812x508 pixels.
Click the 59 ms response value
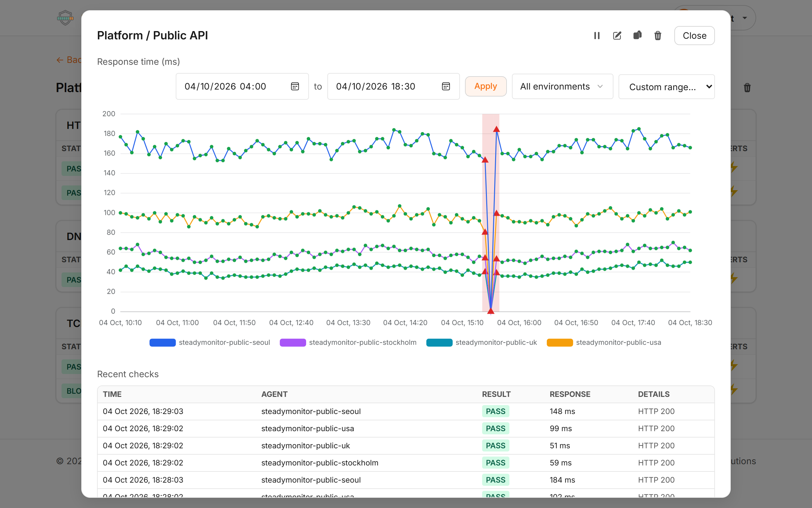point(560,463)
